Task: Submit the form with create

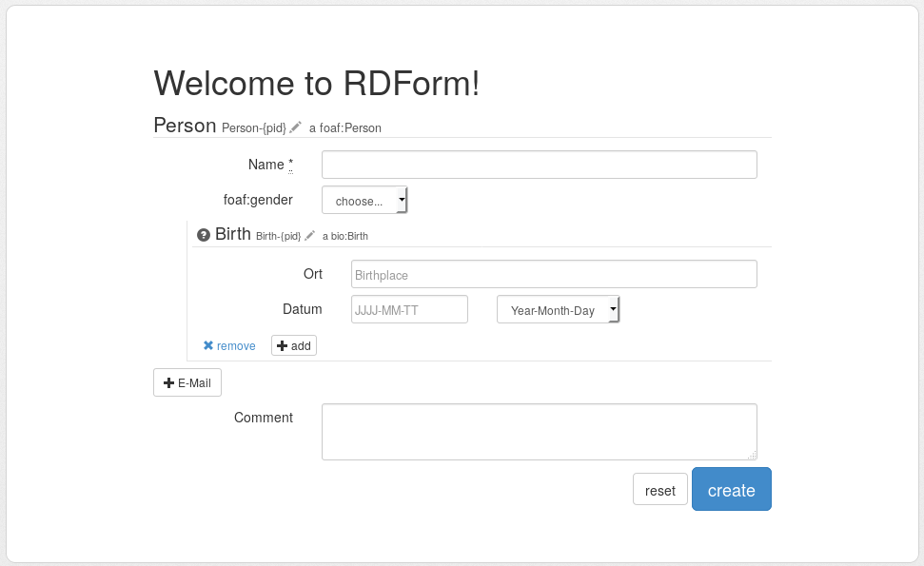Action: pyautogui.click(x=732, y=490)
